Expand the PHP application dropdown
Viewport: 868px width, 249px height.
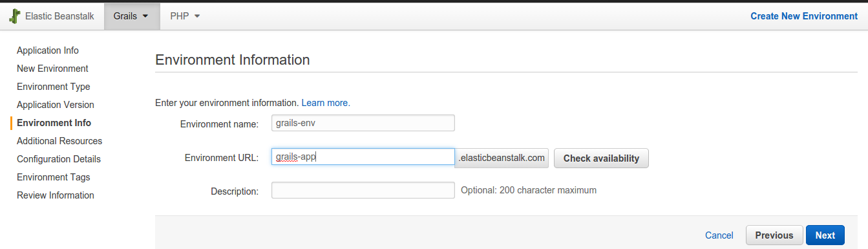click(185, 16)
